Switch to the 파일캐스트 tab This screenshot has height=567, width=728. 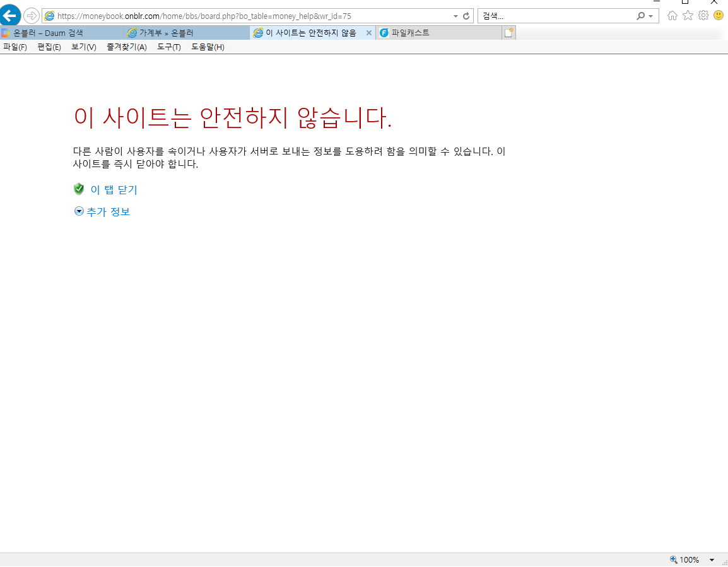[410, 33]
